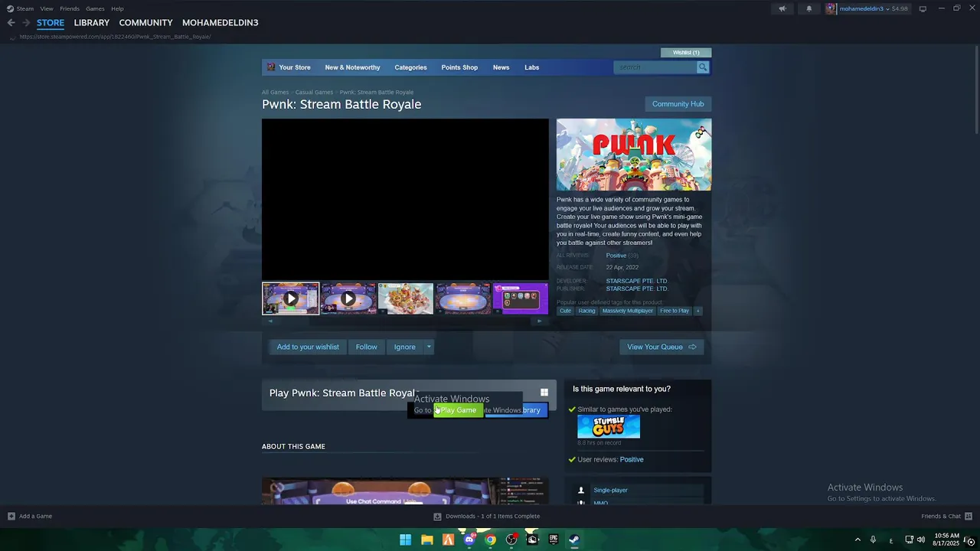Screen dimensions: 980x551
Task: Follow this game
Action: tap(366, 347)
